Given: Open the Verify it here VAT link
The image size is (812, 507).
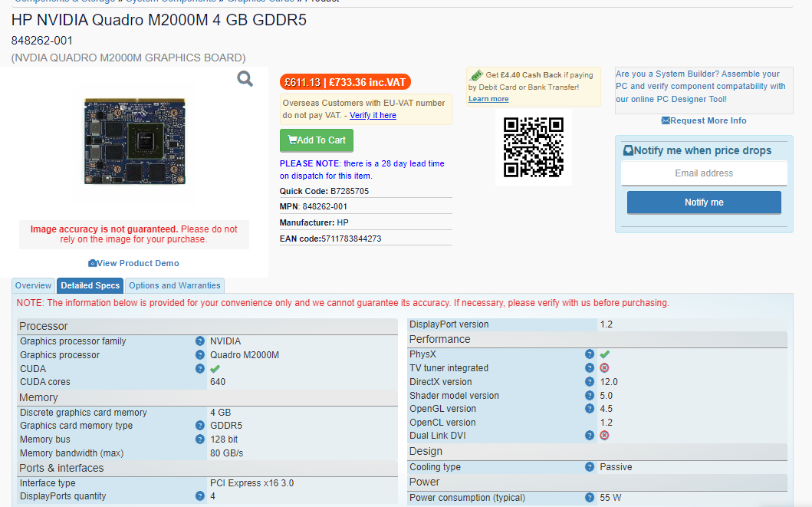Looking at the screenshot, I should (x=373, y=115).
